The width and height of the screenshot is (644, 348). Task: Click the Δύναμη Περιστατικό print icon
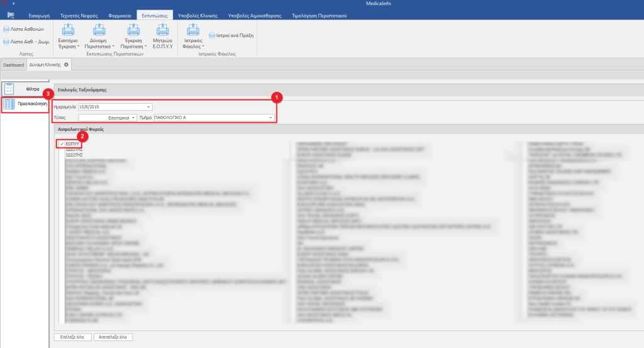(99, 30)
